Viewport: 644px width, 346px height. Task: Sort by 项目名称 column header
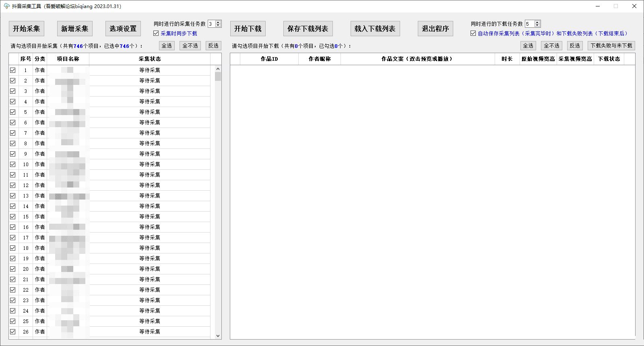(x=68, y=59)
